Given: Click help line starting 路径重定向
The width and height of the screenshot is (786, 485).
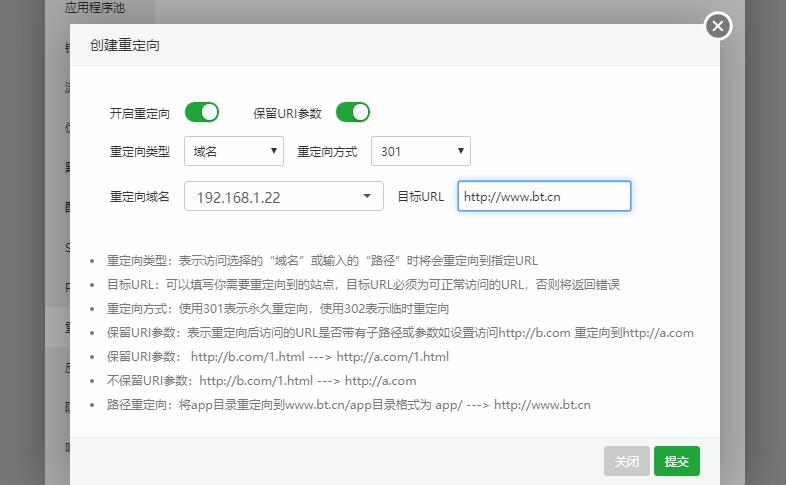Looking at the screenshot, I should tap(348, 405).
